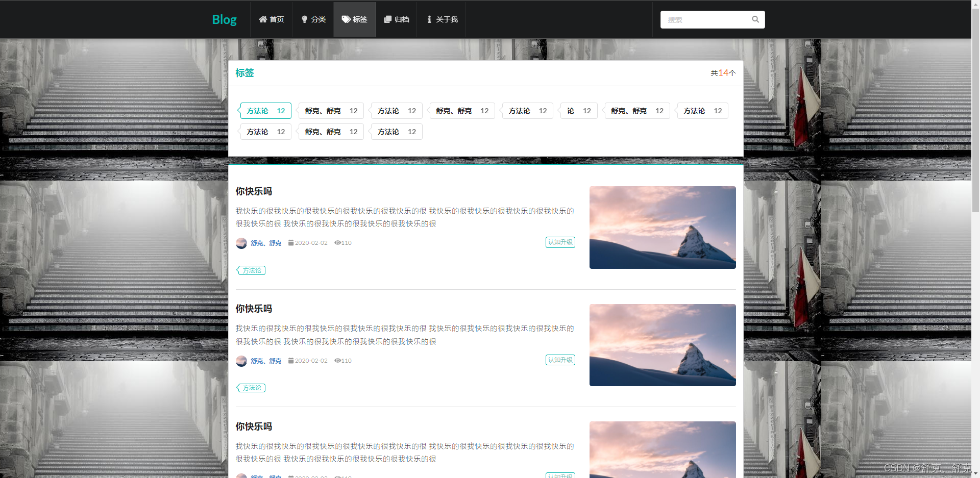Viewport: 980px width, 478px height.
Task: Click the second post's 舒克、舒克 avatar icon
Action: tap(241, 361)
